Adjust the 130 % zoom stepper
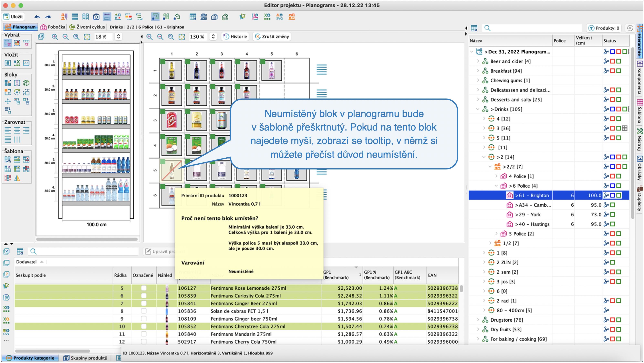Screen dimensions: 644x363 coord(213,37)
